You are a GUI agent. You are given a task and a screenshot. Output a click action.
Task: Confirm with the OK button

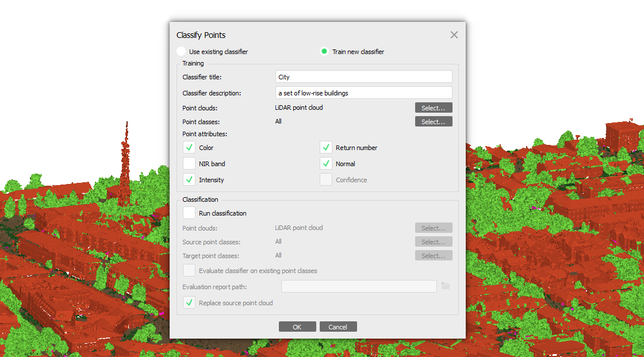coord(297,327)
